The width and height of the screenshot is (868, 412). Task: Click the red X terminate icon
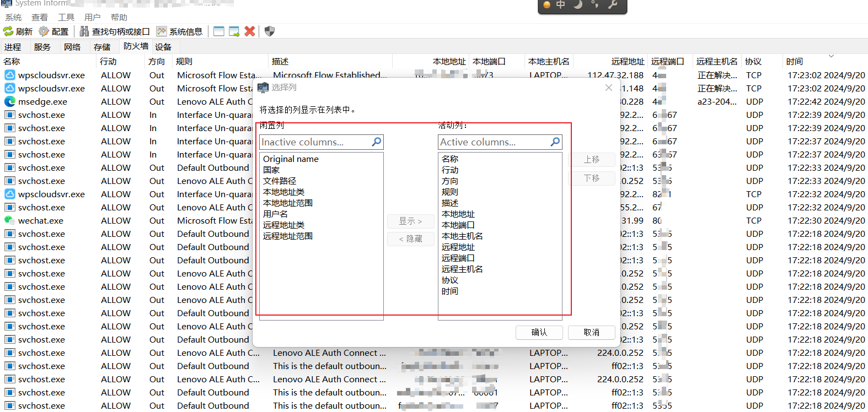pyautogui.click(x=250, y=31)
